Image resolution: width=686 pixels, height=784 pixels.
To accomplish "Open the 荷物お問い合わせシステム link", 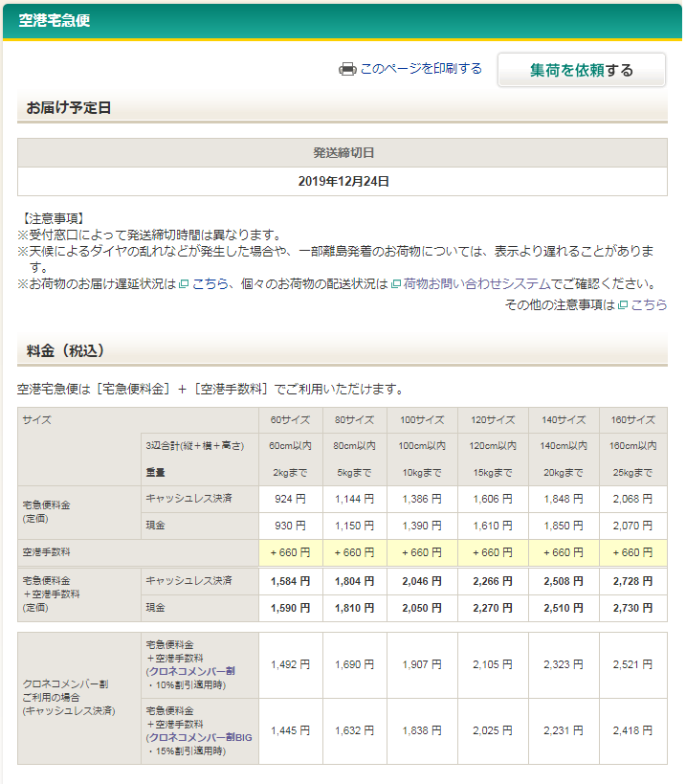I will (x=476, y=284).
